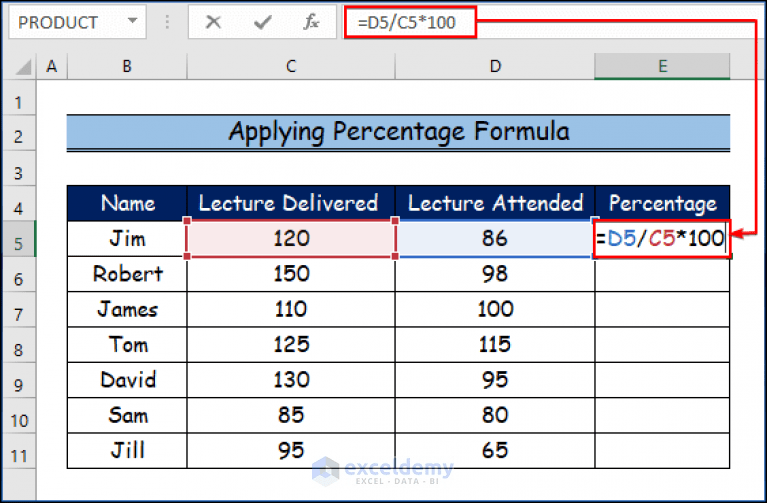Screen dimensions: 767x503
Task: Select the cell containing Jim
Action: (x=127, y=239)
